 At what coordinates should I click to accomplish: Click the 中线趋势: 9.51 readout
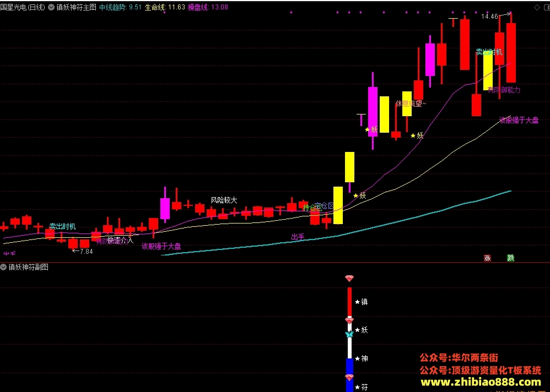pos(120,7)
